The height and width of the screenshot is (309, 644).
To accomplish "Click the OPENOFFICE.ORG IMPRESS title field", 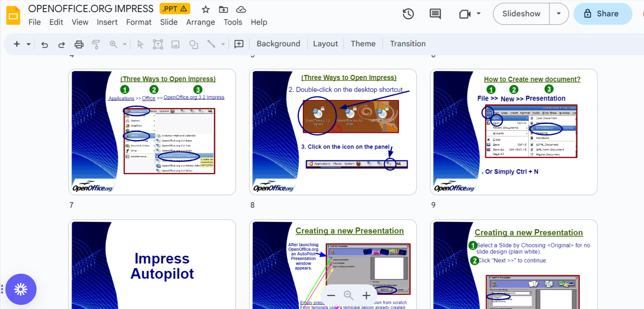I will coord(91,8).
